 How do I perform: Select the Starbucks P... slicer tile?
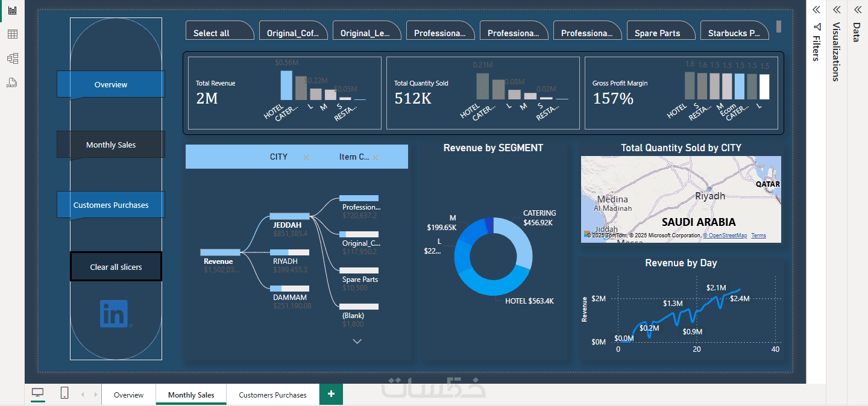pos(735,31)
